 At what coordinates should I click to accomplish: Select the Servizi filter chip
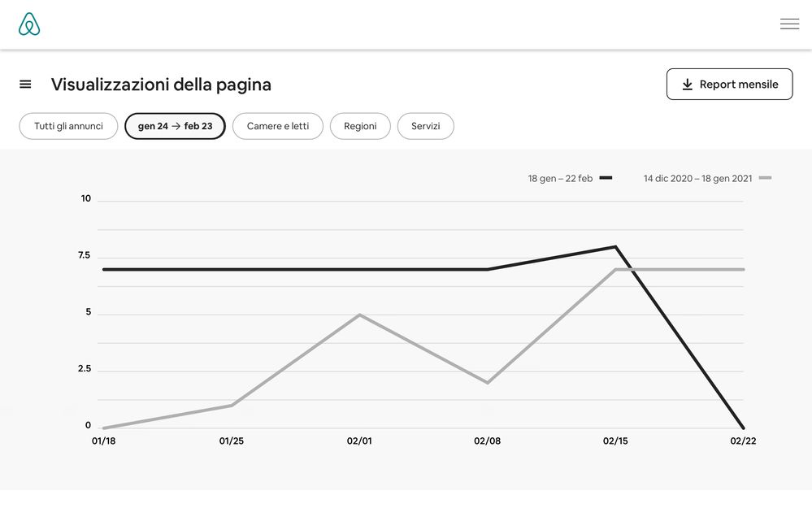[425, 126]
